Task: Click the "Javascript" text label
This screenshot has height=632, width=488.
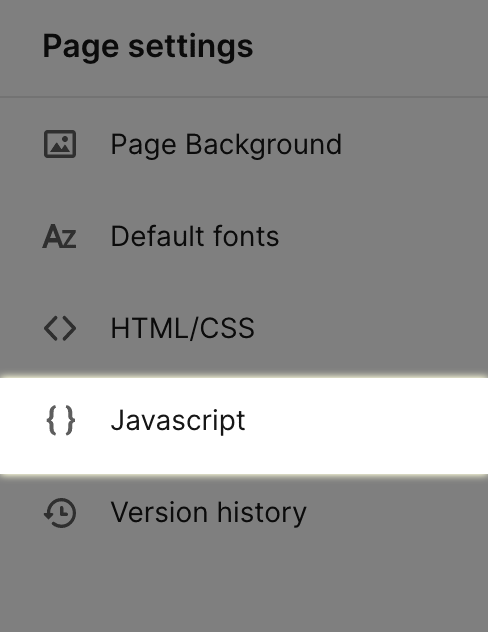Action: pyautogui.click(x=178, y=421)
